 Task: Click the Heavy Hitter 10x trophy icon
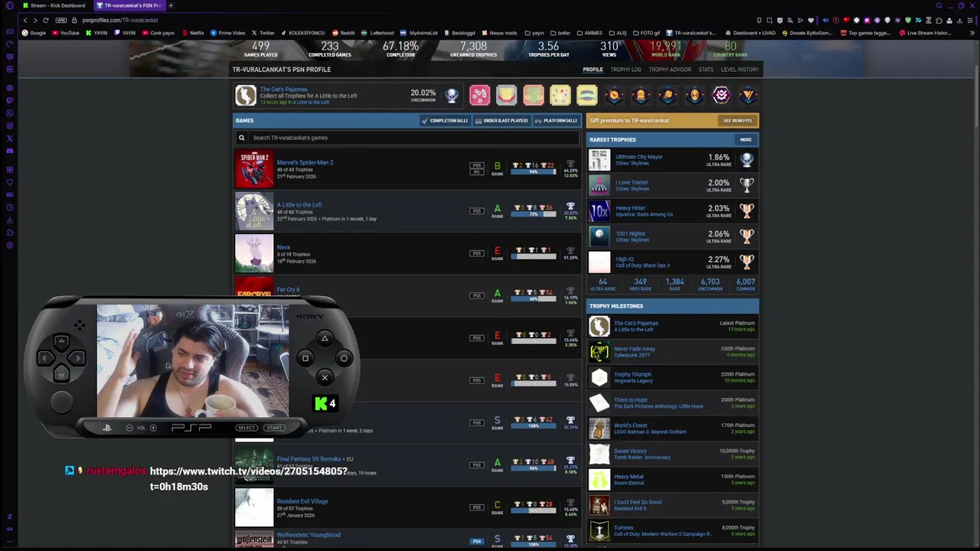599,210
